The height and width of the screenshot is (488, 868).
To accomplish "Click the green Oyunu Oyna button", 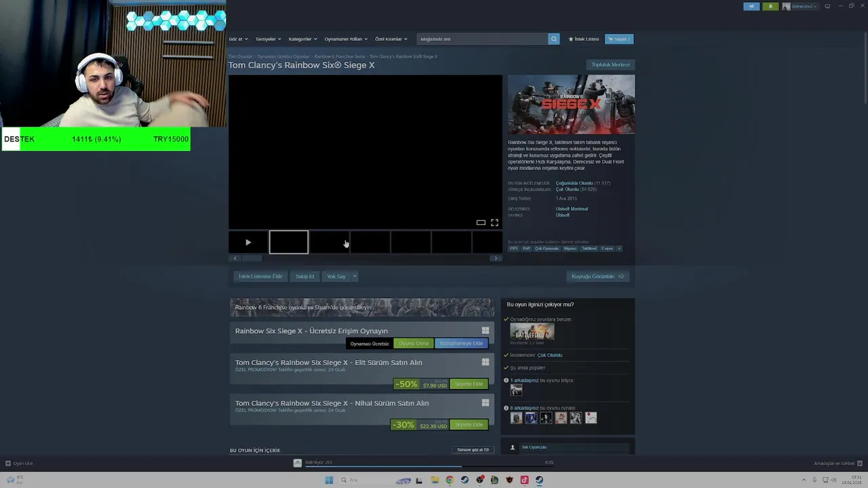I will pyautogui.click(x=414, y=343).
